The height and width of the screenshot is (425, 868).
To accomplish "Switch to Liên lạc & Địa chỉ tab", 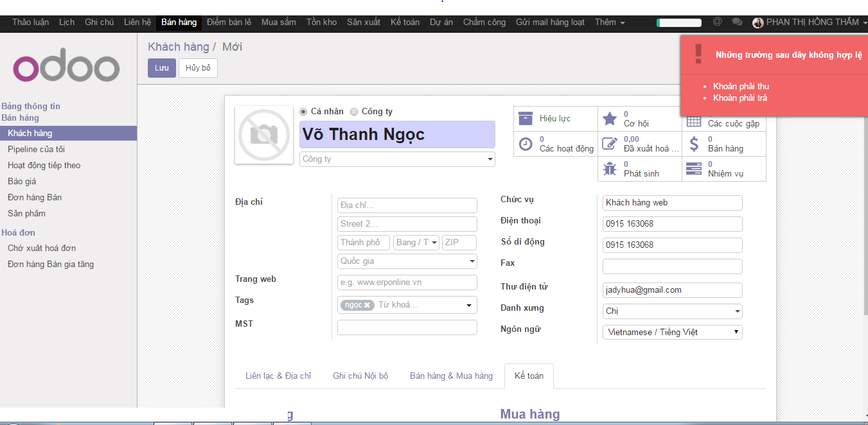I will coord(278,376).
